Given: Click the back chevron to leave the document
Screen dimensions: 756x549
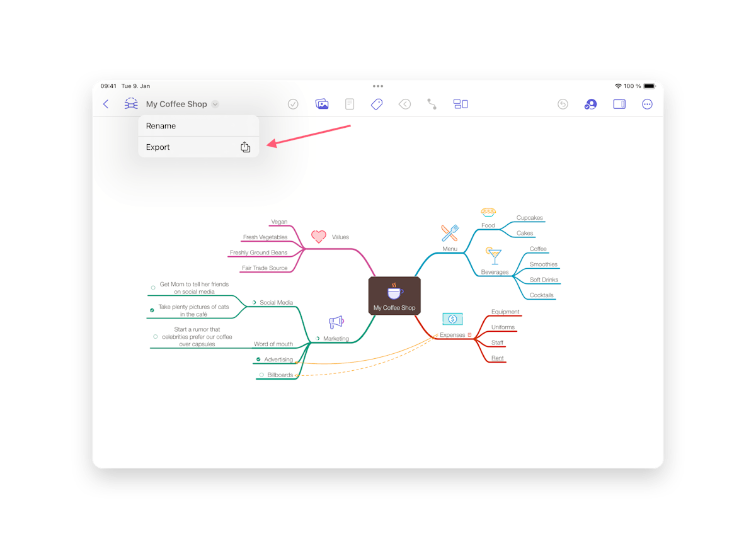Looking at the screenshot, I should [x=105, y=104].
